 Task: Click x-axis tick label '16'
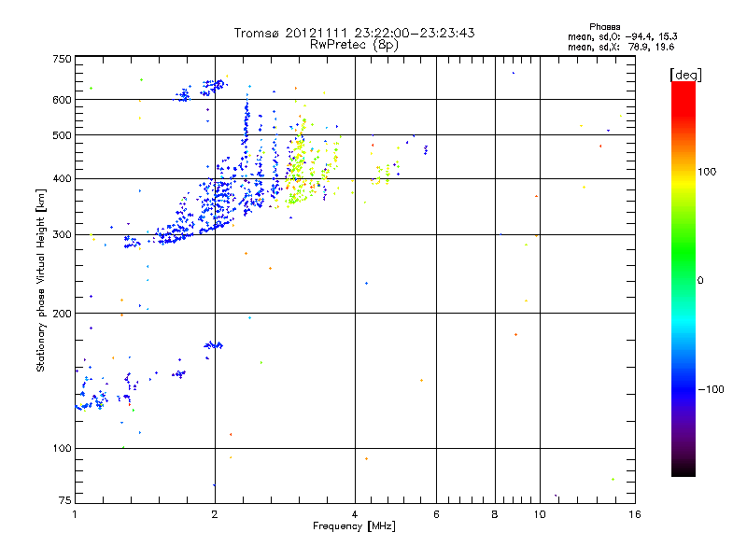tap(635, 514)
